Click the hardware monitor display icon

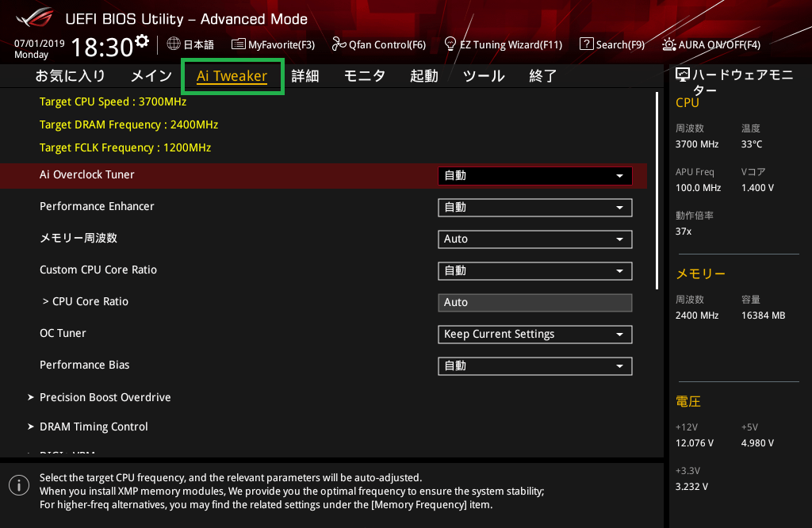point(683,75)
